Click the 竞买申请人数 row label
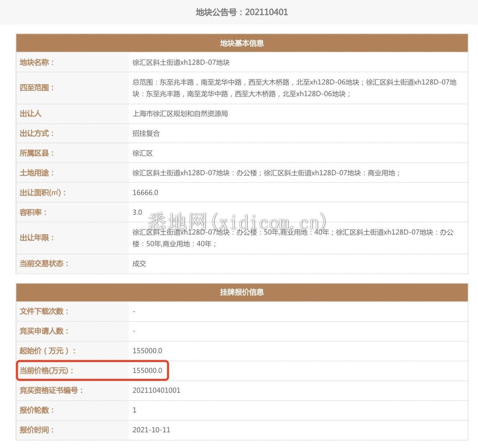This screenshot has height=448, width=478. pos(44,332)
